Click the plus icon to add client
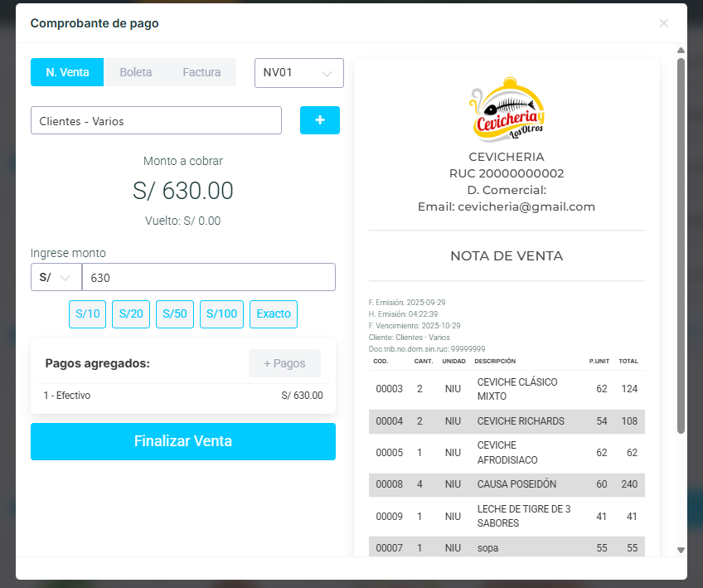 [319, 120]
